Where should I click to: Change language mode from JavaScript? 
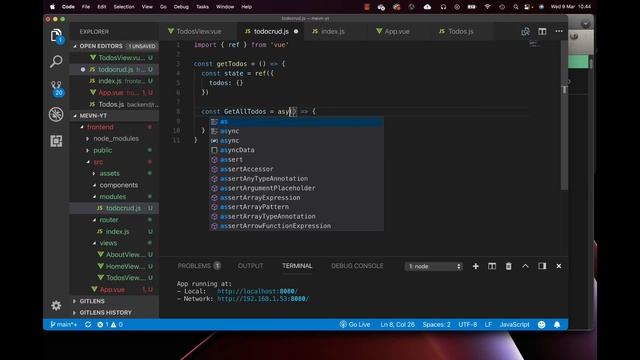click(x=514, y=324)
